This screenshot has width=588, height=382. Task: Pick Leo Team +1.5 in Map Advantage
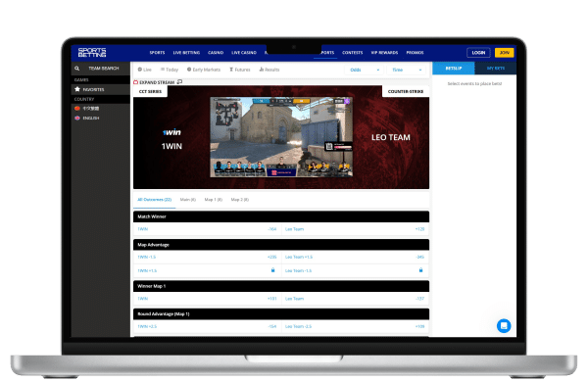[x=355, y=258]
